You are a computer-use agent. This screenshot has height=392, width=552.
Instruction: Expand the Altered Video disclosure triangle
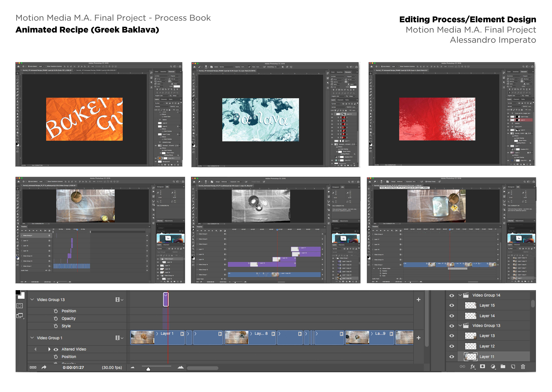pos(49,349)
